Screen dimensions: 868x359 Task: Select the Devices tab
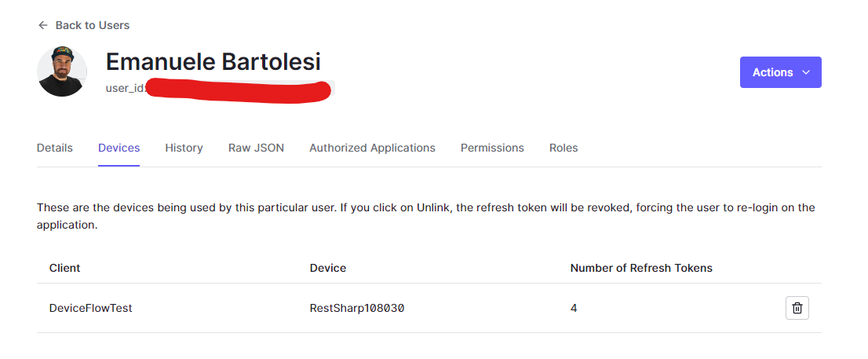point(119,148)
